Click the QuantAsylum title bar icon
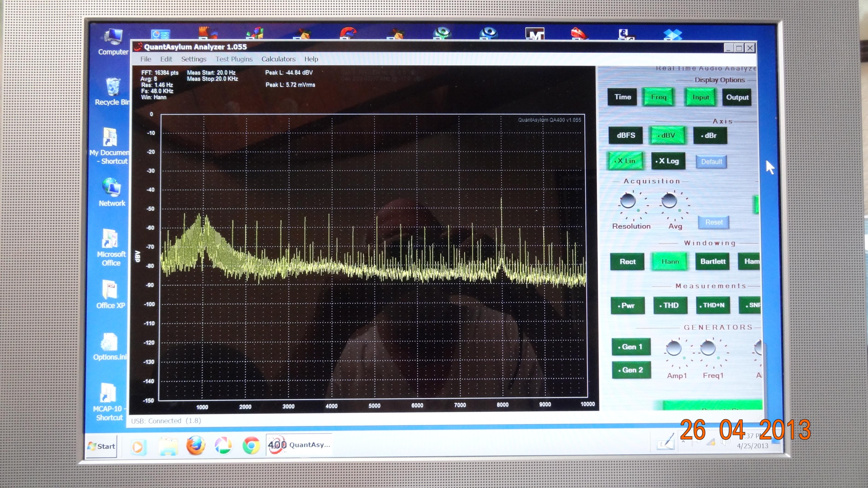Screen dimensions: 868x488 coord(137,47)
